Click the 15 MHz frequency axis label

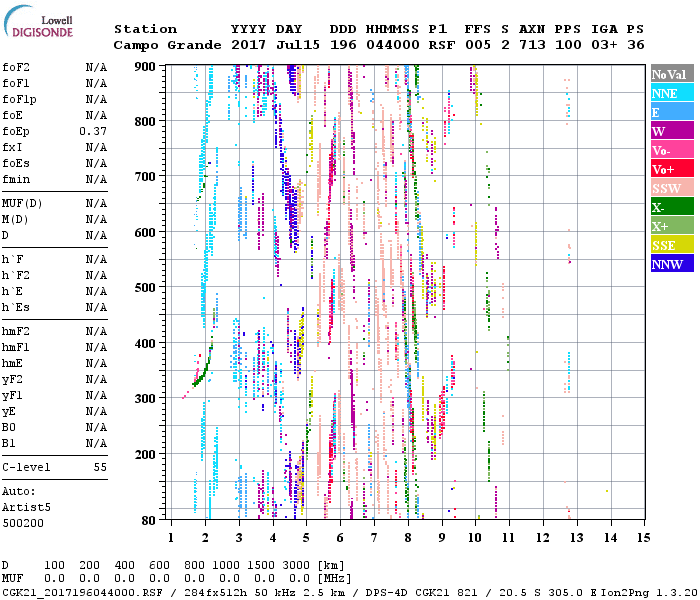pos(641,537)
